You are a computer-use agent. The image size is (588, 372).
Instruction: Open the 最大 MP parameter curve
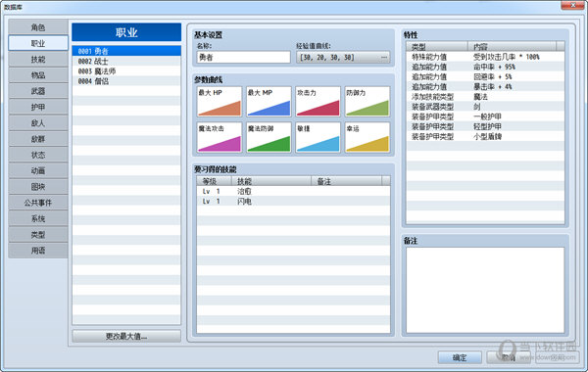click(269, 102)
